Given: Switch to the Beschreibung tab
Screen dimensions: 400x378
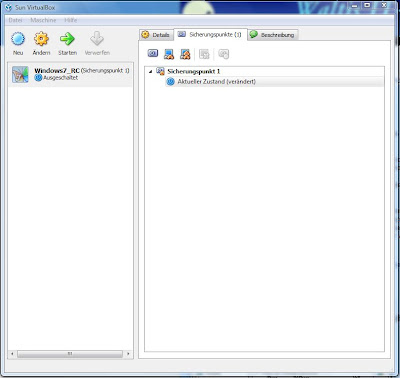Looking at the screenshot, I should point(273,35).
